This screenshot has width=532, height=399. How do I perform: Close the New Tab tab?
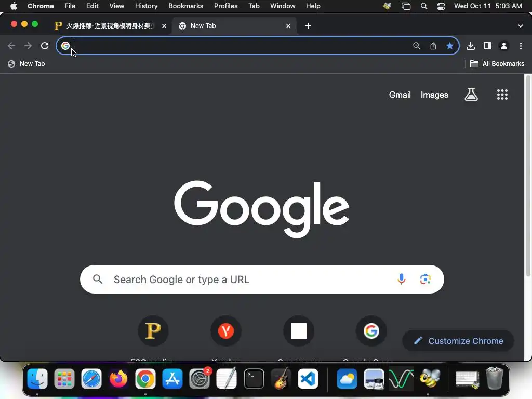click(x=288, y=26)
